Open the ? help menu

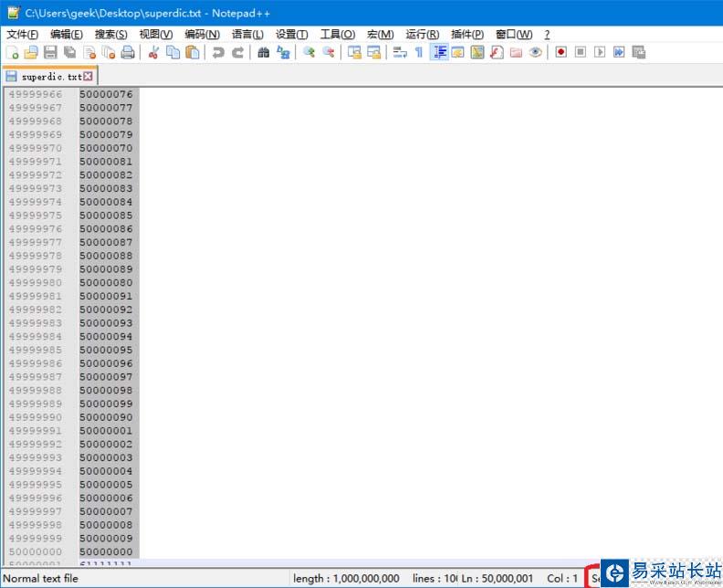(x=547, y=34)
